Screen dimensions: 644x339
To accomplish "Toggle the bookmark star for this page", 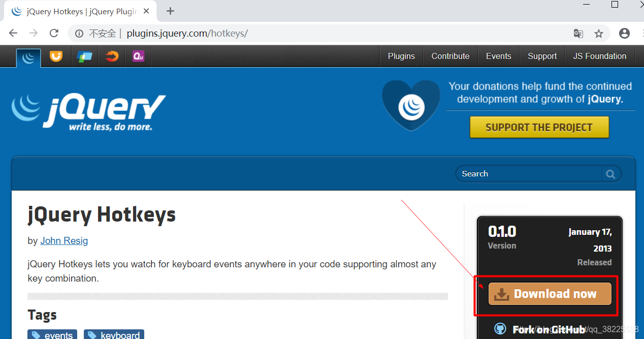I will coord(599,33).
